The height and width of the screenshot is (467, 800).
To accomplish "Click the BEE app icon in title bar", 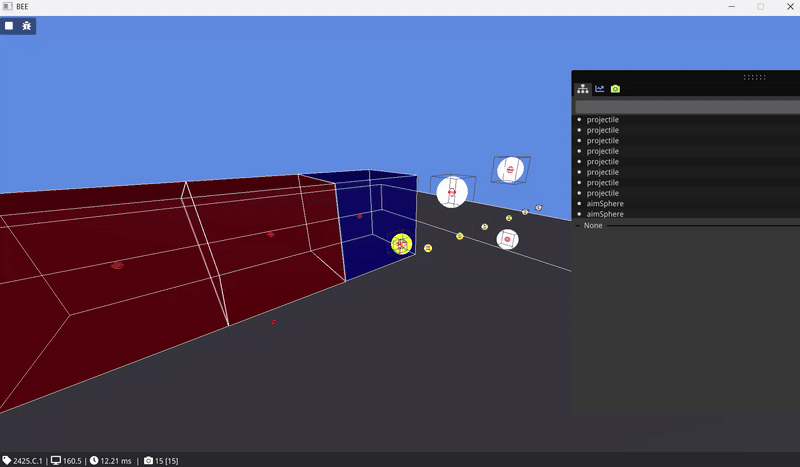I will click(x=8, y=7).
